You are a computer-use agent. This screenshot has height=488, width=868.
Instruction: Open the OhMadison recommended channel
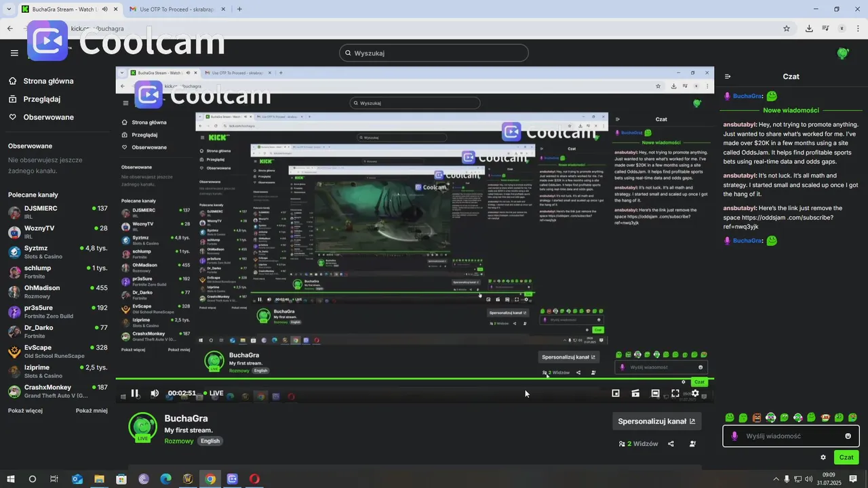(x=58, y=292)
